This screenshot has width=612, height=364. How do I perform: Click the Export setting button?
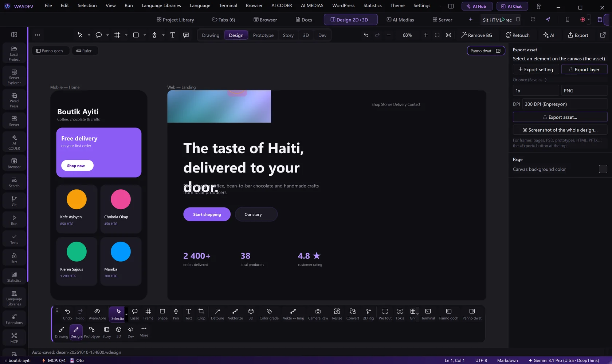click(536, 70)
